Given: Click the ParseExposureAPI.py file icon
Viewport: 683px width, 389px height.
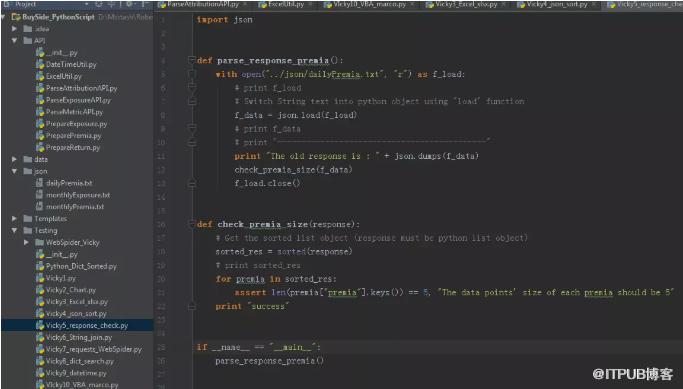Looking at the screenshot, I should pos(40,100).
